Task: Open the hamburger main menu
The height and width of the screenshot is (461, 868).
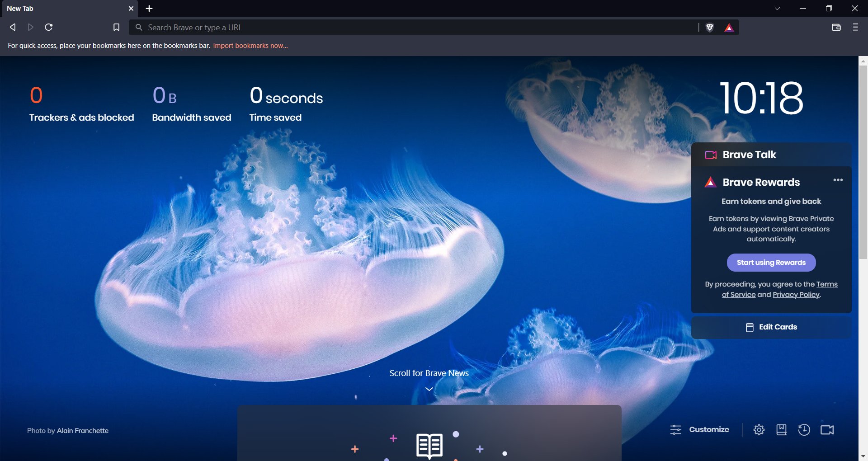Action: tap(855, 28)
